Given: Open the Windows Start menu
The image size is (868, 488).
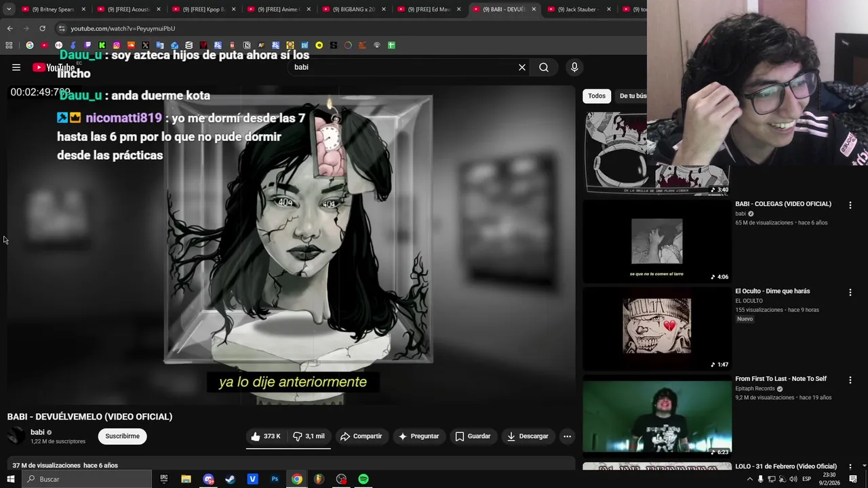Looking at the screenshot, I should (x=10, y=479).
